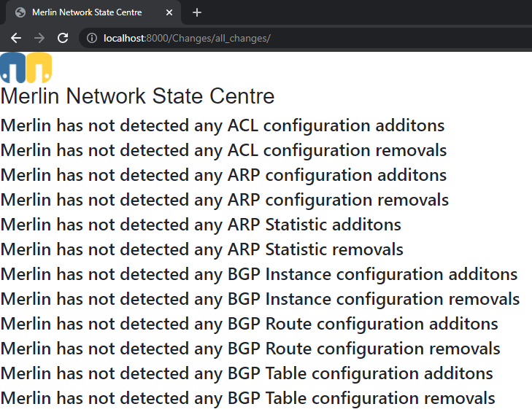
Task: Click the globe favicon on the tab
Action: (20, 12)
